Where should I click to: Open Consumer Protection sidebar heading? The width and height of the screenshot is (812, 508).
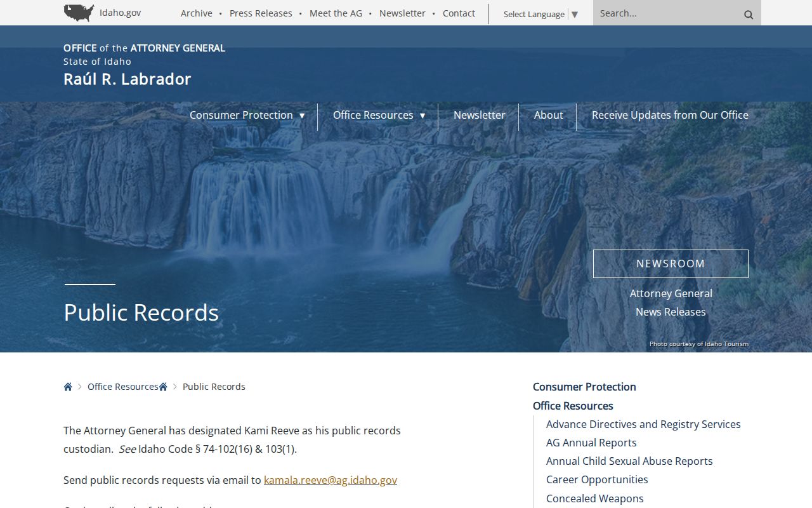(x=584, y=387)
